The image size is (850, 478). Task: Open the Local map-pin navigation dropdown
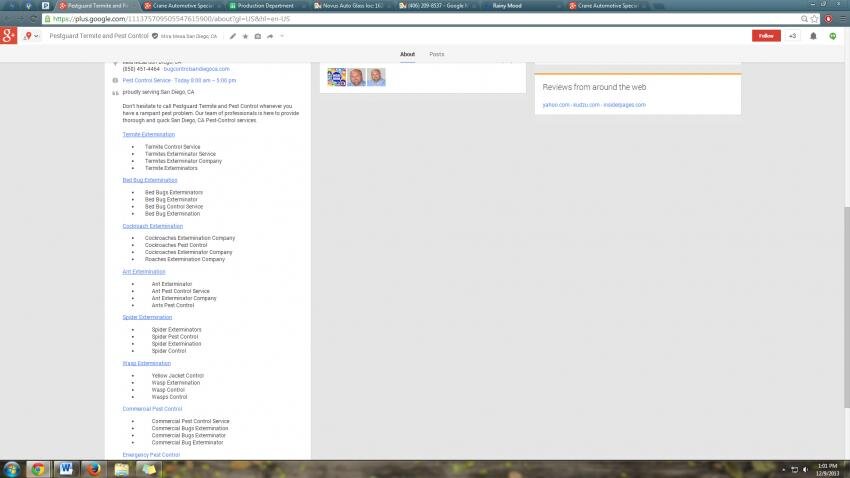coord(31,36)
